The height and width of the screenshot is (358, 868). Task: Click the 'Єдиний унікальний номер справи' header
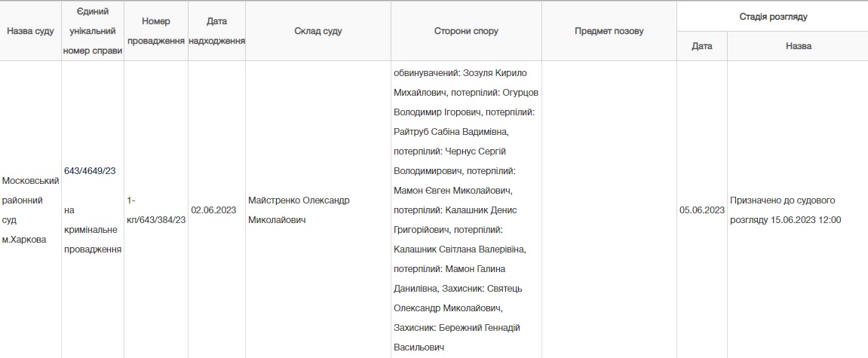click(x=92, y=32)
